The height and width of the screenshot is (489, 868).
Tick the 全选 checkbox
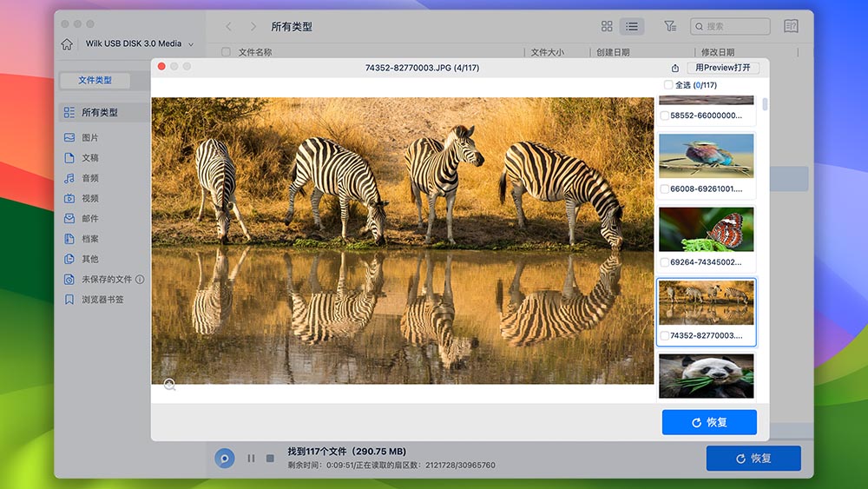(x=668, y=85)
